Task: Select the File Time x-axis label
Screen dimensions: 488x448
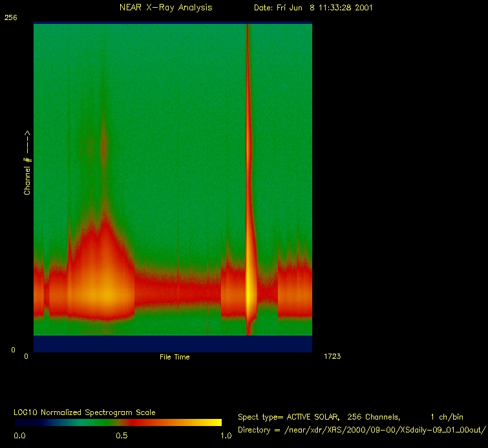Action: click(x=175, y=357)
